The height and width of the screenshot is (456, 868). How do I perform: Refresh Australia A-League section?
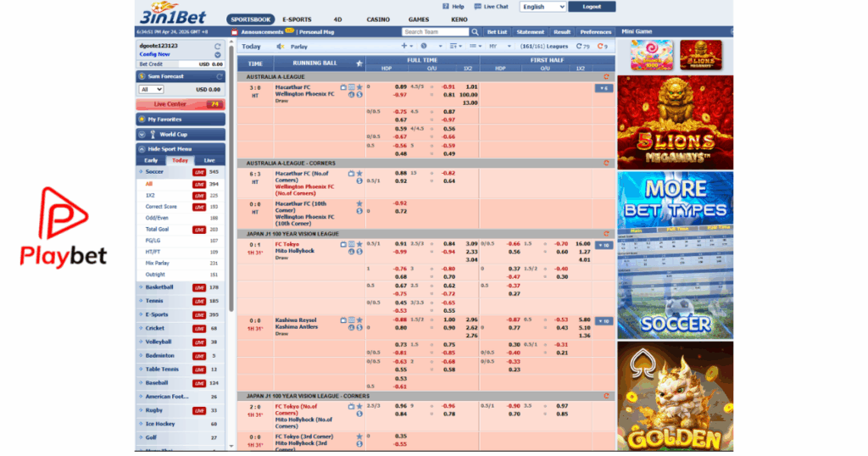(x=606, y=77)
